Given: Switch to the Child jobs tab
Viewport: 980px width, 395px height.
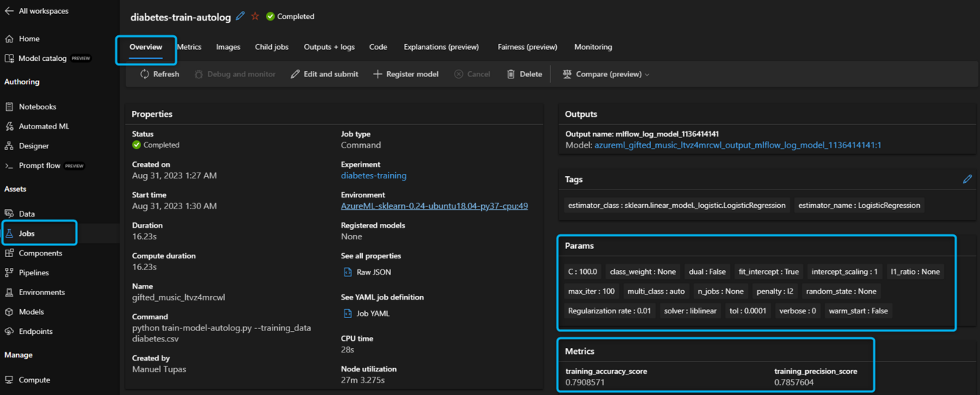Looking at the screenshot, I should 272,47.
